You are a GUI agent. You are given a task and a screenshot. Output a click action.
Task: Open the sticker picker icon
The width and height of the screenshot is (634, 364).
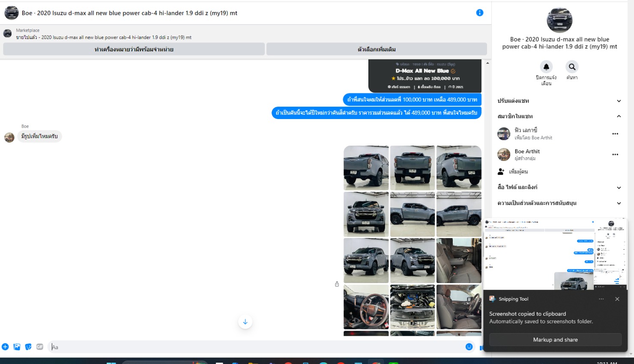pos(28,347)
